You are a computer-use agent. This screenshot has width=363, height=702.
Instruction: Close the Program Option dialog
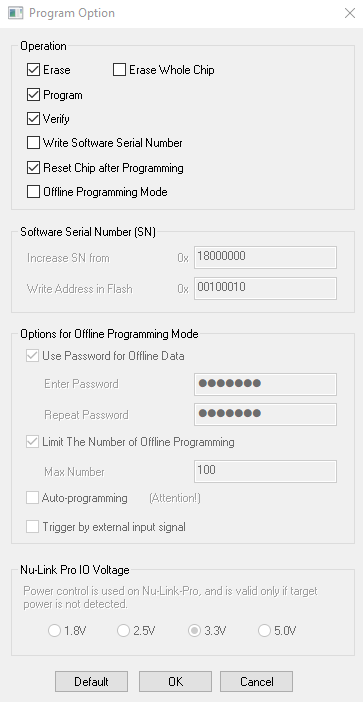point(350,13)
